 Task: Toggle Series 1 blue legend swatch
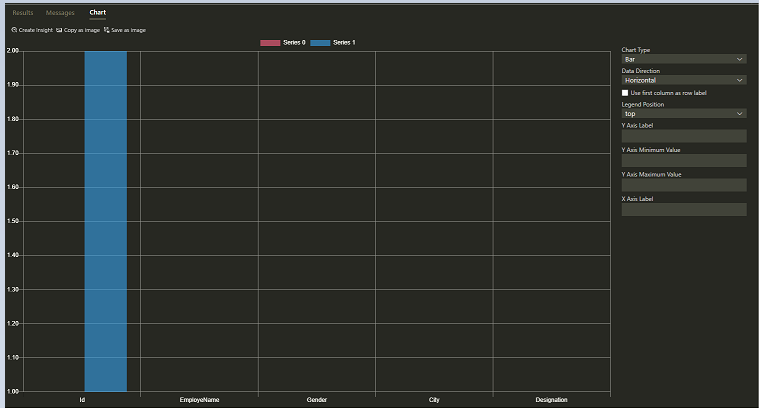point(320,43)
